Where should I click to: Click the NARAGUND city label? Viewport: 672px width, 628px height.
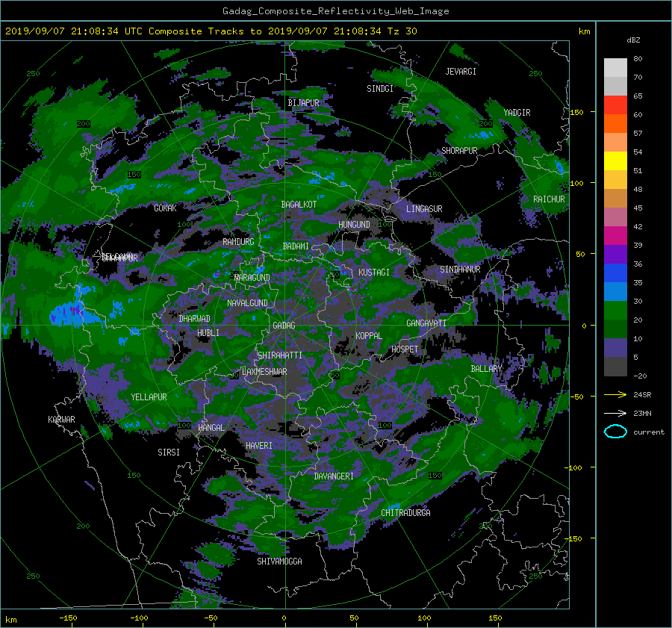pyautogui.click(x=252, y=277)
